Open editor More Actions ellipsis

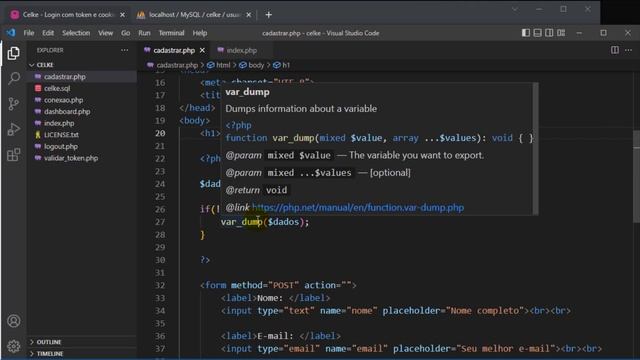[x=629, y=50]
